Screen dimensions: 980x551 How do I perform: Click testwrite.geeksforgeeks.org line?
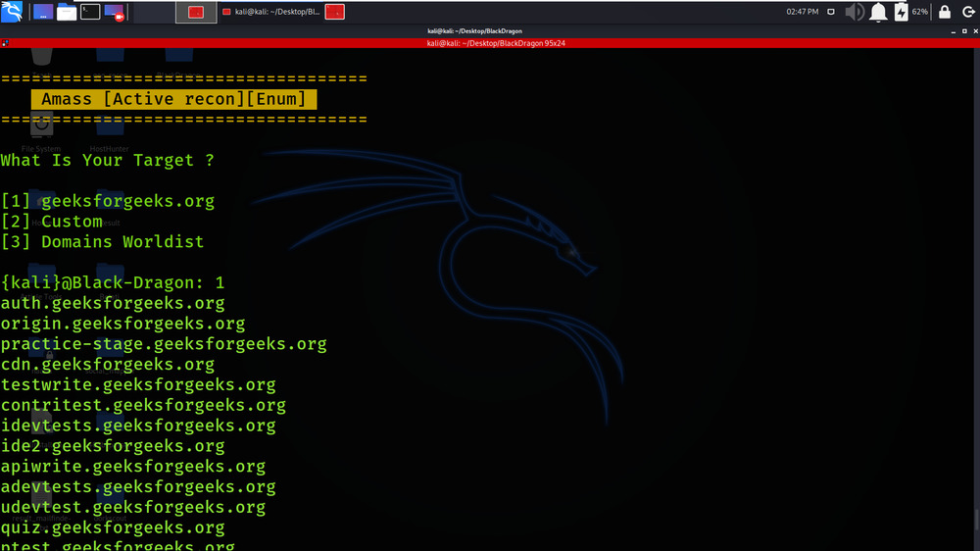tap(138, 384)
